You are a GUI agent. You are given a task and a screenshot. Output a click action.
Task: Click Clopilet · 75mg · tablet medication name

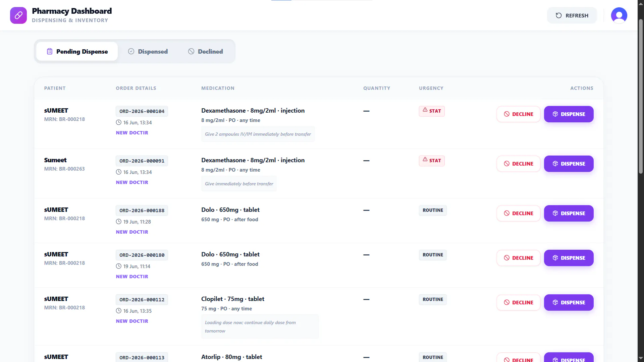pyautogui.click(x=233, y=299)
